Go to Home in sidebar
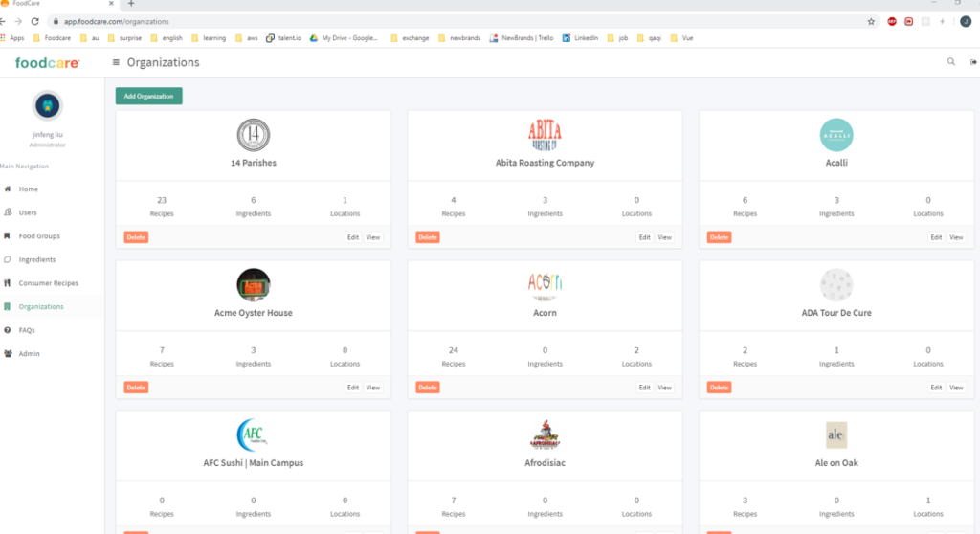 point(28,189)
